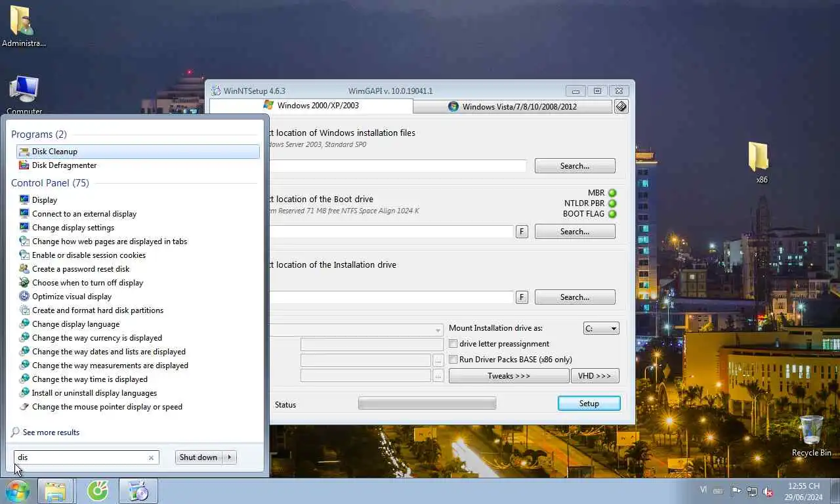Screen dimensions: 840x504
Task: Click the installation files path field
Action: tap(397, 166)
